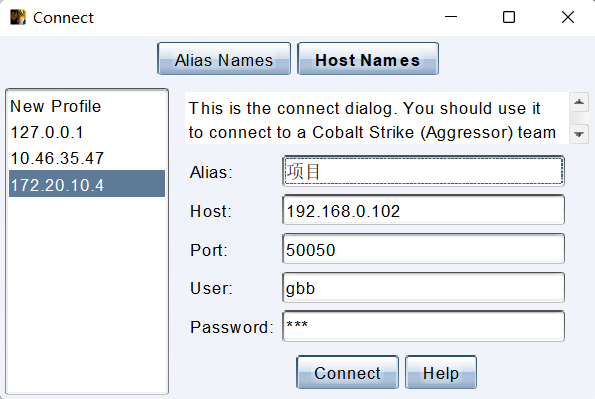Open Help for the connect dialog
595x399 pixels.
tap(441, 372)
